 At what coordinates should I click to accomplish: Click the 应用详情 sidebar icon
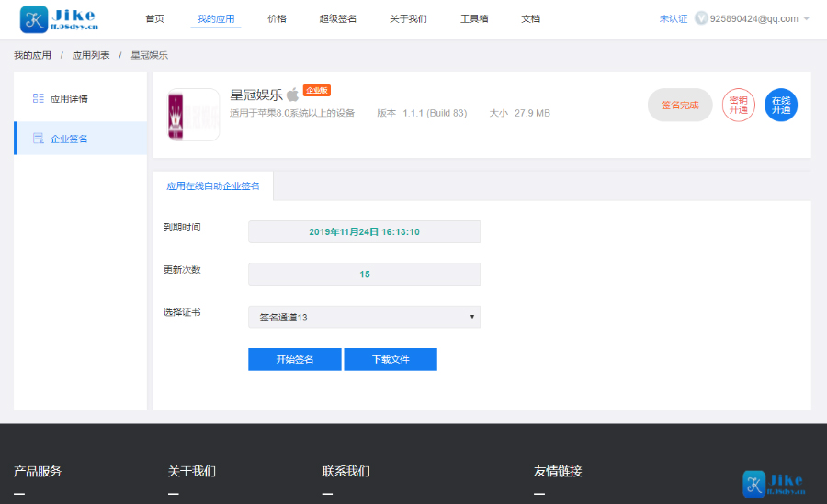[x=38, y=98]
